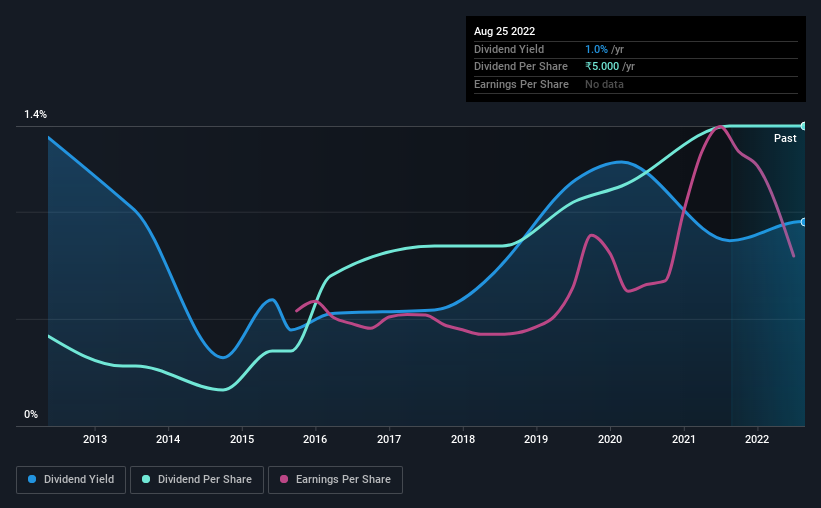Click the blue Dividend Yield legend dot
Image resolution: width=821 pixels, height=508 pixels.
[32, 479]
